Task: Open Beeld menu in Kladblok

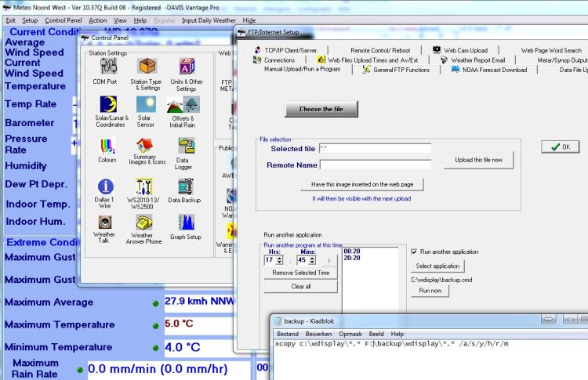Action: [x=376, y=334]
